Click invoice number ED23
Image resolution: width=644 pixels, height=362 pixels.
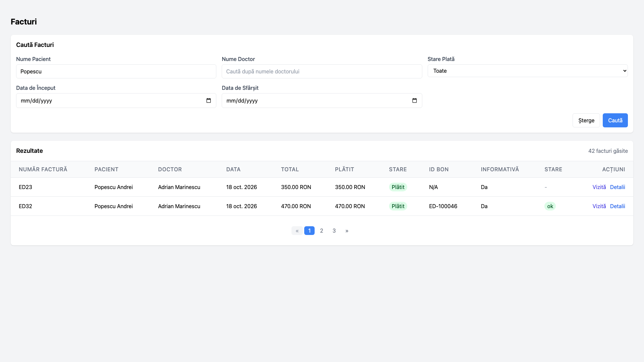25,187
